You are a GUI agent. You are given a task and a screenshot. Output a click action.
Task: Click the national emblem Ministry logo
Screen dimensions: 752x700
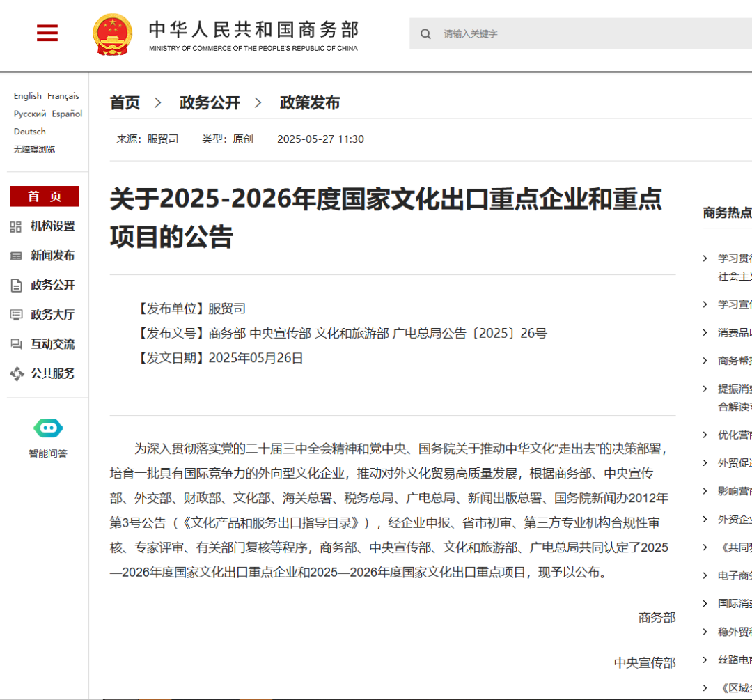(x=111, y=33)
